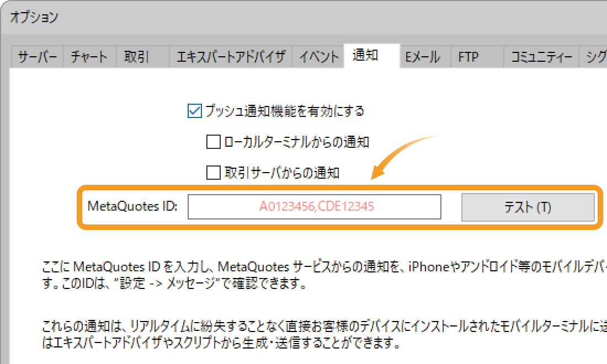Switch to the サーバー tab
607x364 pixels.
pyautogui.click(x=38, y=57)
